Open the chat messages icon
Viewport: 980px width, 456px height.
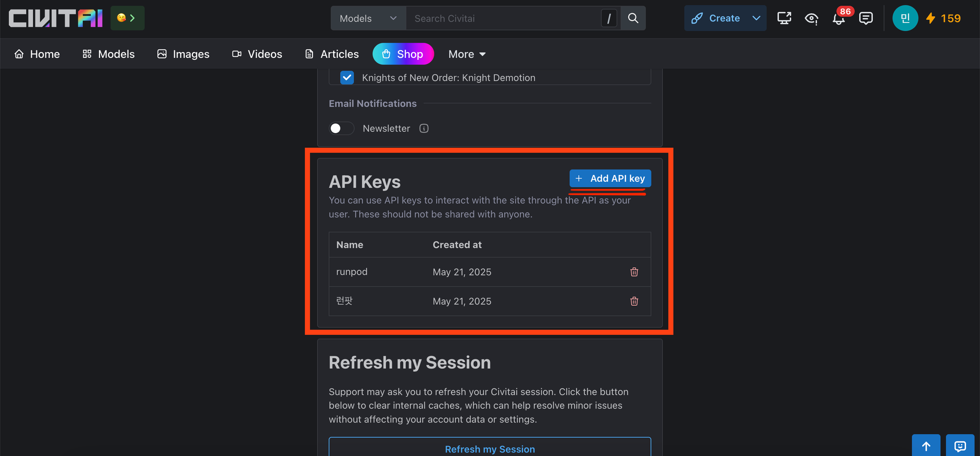866,18
